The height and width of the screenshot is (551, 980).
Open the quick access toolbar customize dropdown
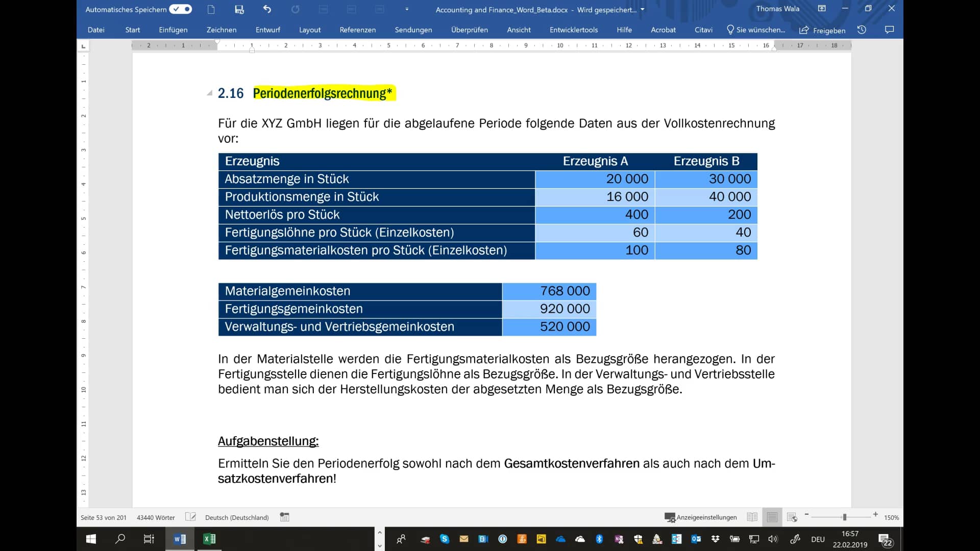(407, 9)
